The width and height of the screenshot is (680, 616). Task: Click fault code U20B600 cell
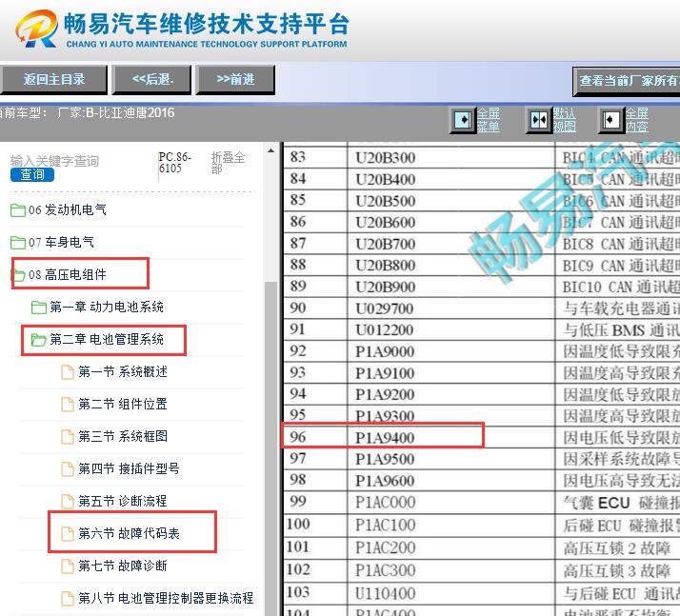tap(451, 223)
